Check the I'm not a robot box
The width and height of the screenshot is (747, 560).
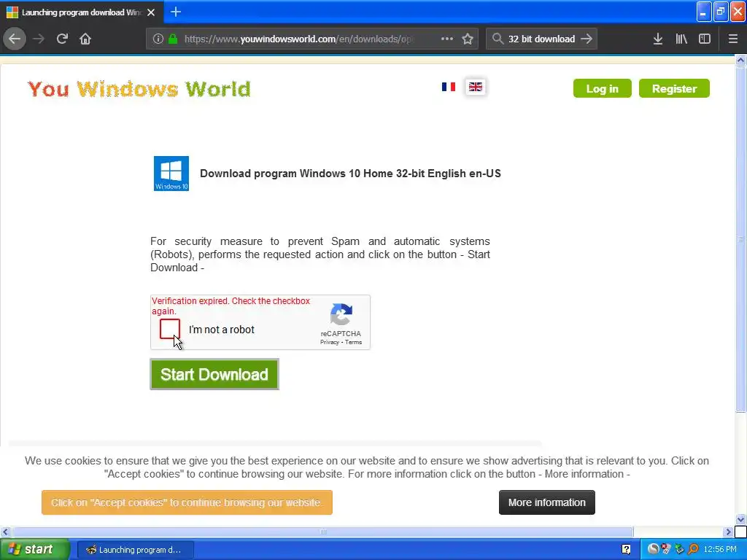coord(170,329)
